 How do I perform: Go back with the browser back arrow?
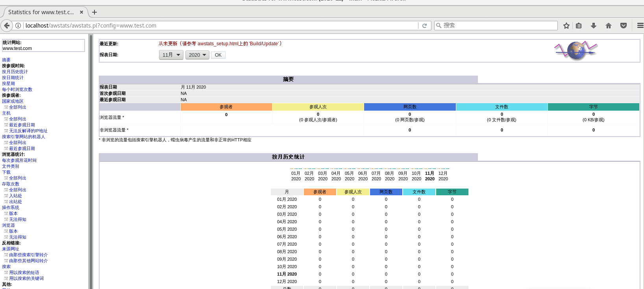pos(7,26)
